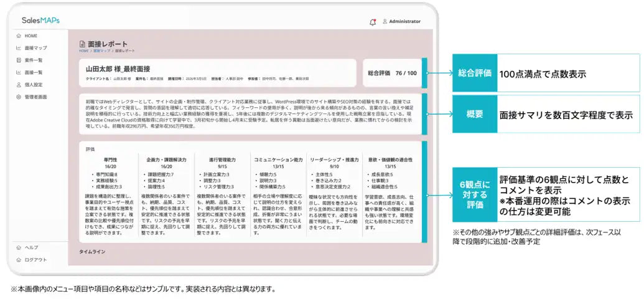Viewport: 644px width, 301px height.
Task: Click the document icon beside 面接レポート heading
Action: pos(82,44)
